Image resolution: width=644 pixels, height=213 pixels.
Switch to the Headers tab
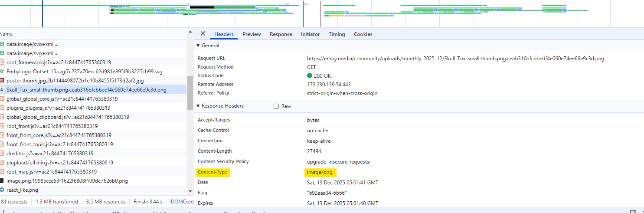224,34
